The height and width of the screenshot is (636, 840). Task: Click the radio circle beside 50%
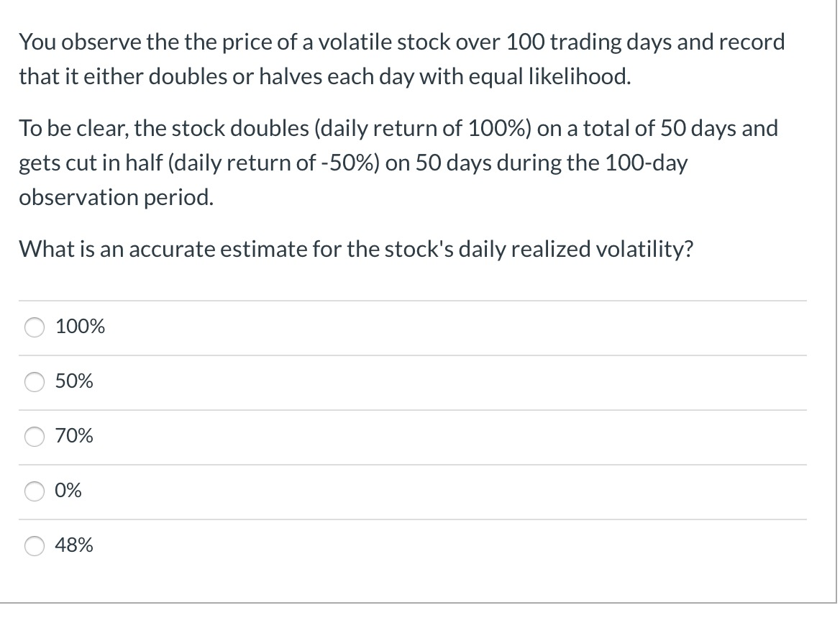[34, 382]
